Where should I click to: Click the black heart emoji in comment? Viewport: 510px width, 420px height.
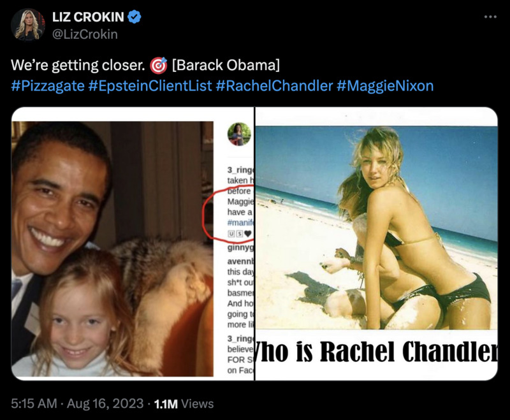pyautogui.click(x=248, y=233)
